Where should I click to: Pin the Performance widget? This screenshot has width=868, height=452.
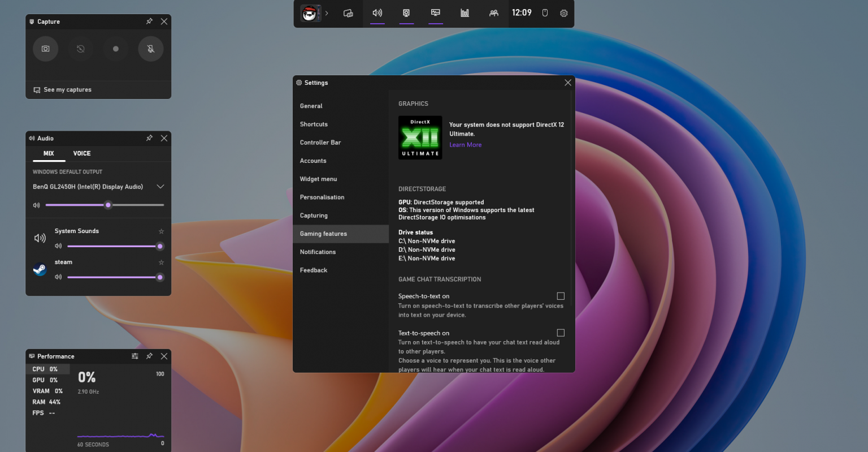click(149, 356)
